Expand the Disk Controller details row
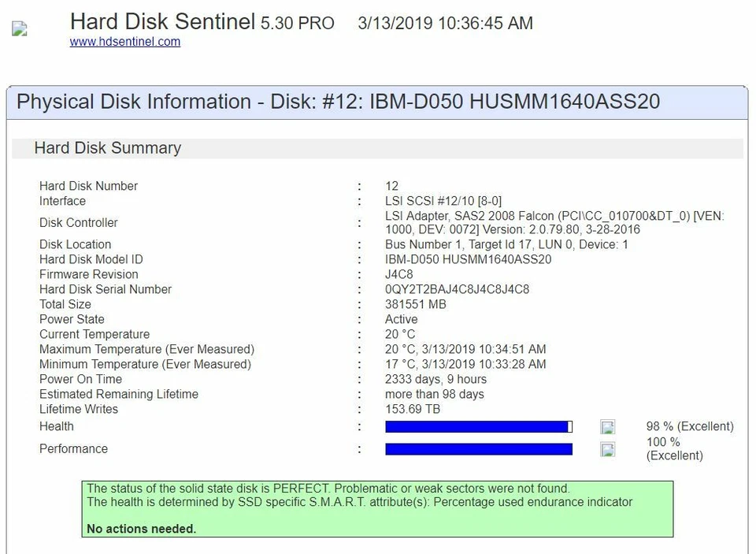Screen dimensions: 756x554 [78, 222]
